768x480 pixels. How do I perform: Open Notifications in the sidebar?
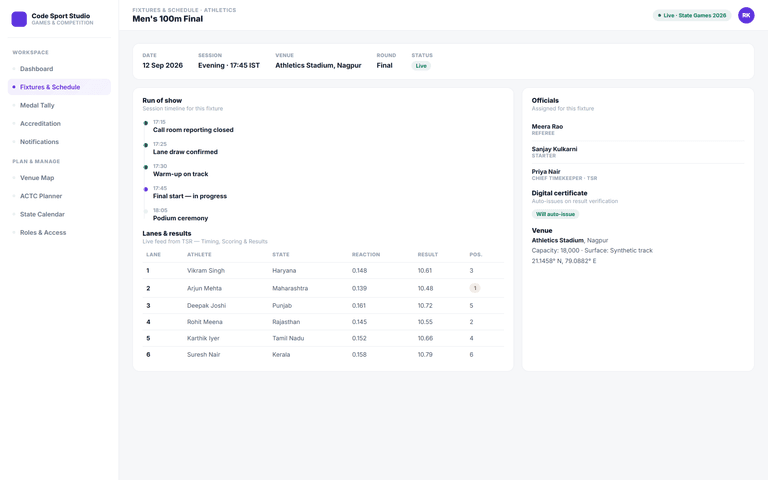coord(59,142)
